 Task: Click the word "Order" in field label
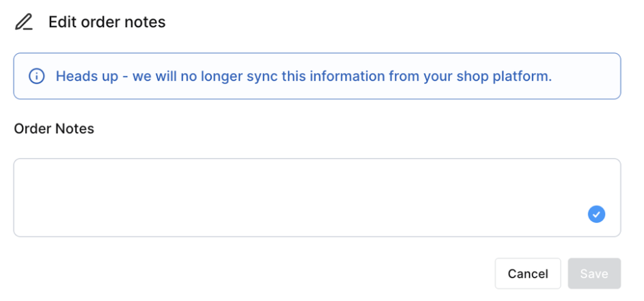click(x=31, y=129)
